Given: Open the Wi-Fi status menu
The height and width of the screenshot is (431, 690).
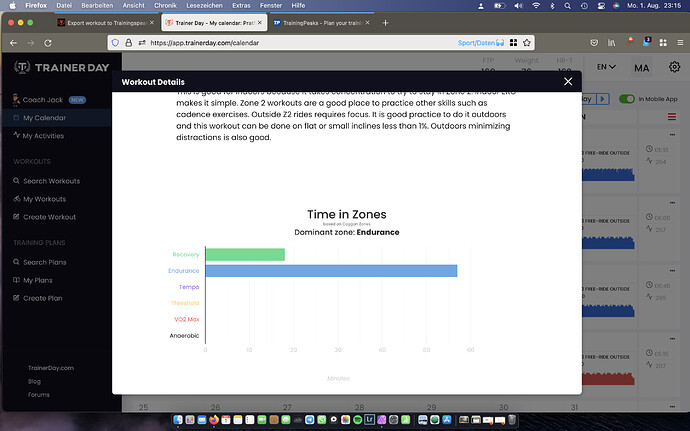Looking at the screenshot, I should (536, 5).
